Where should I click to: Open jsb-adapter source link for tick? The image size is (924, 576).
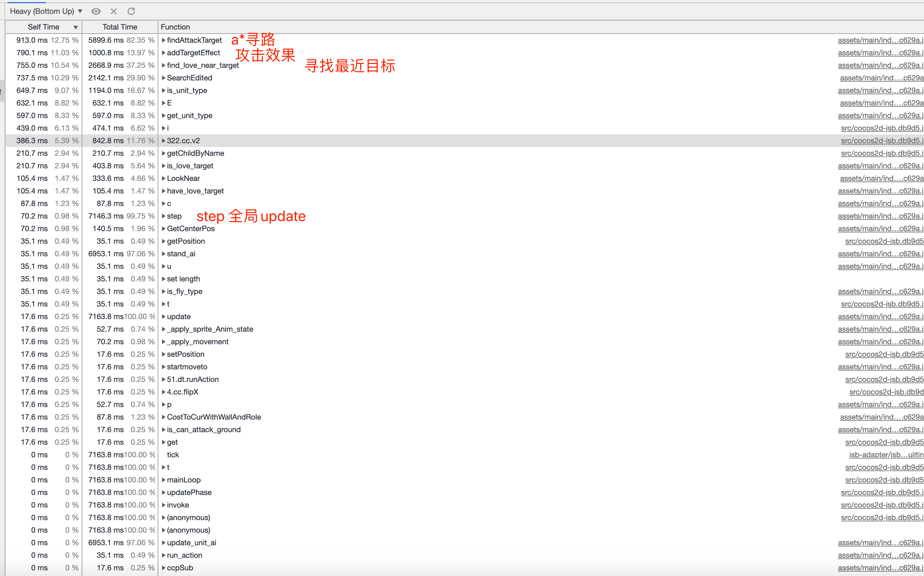click(x=886, y=455)
